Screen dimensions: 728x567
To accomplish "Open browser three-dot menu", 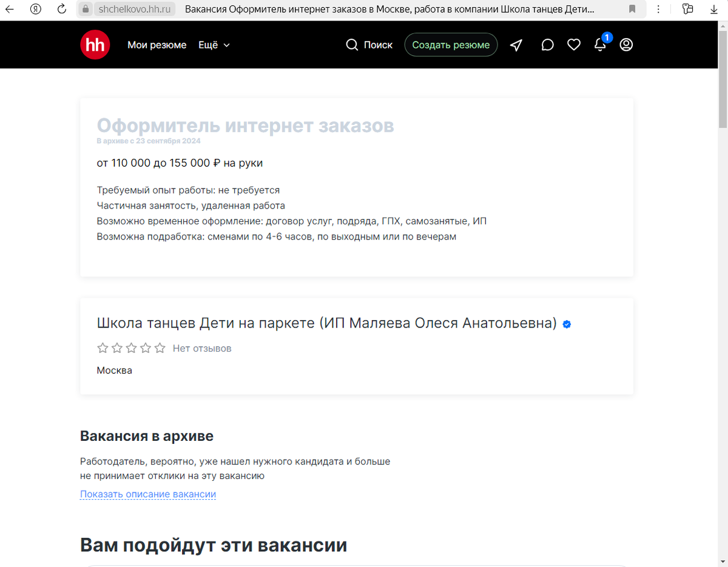I will click(x=659, y=9).
